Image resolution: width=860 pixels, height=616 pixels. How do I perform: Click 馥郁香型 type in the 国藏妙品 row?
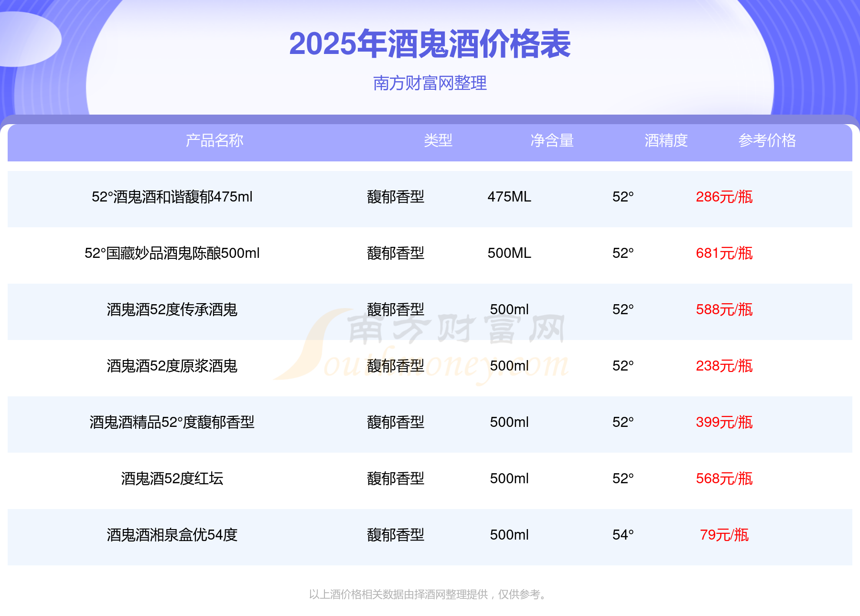(x=396, y=253)
